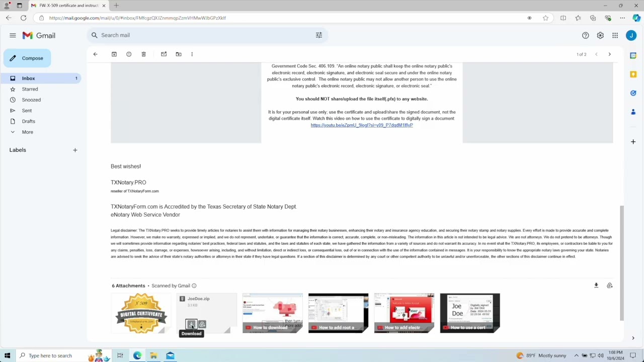Viewport: 644px width, 362px height.
Task: Add JoeDoe.zip to Drive
Action: (x=202, y=324)
